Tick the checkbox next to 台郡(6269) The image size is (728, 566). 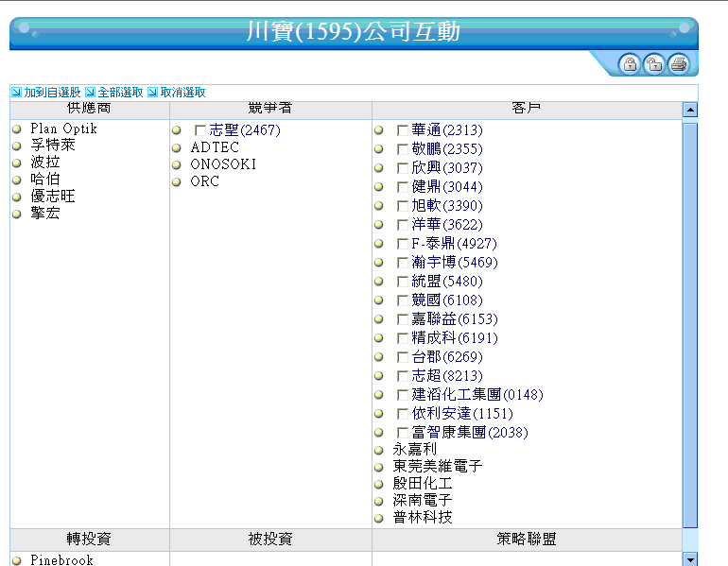click(x=403, y=357)
